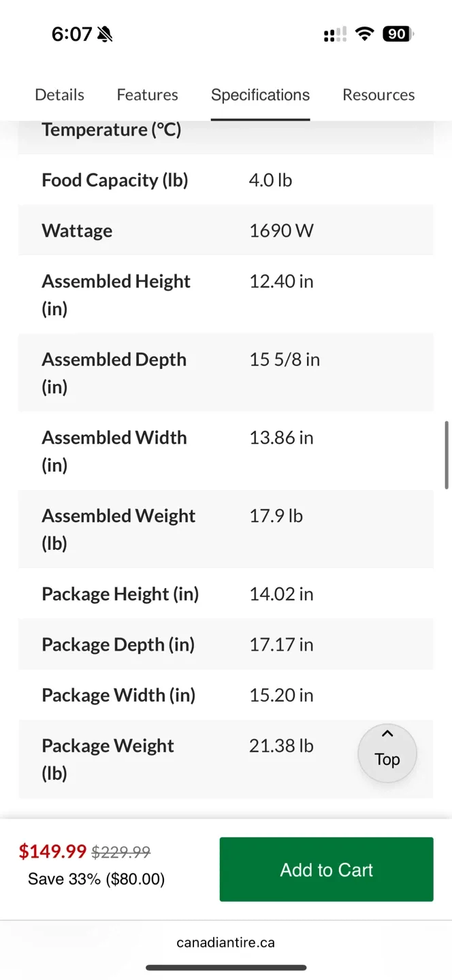
Task: Tap the home indicator bar
Action: tap(226, 967)
